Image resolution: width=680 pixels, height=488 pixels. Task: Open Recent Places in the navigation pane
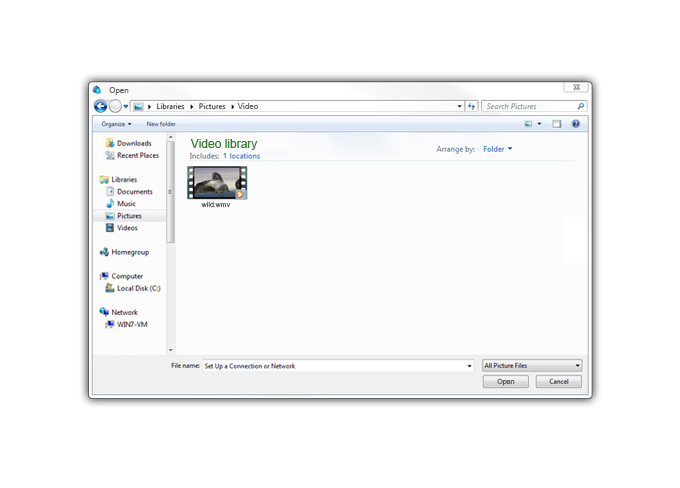pyautogui.click(x=132, y=155)
